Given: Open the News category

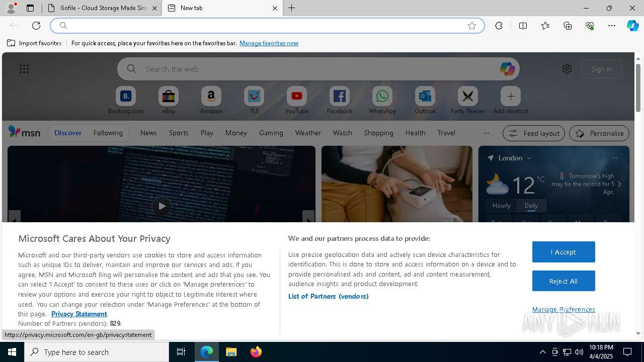Looking at the screenshot, I should click(x=148, y=133).
